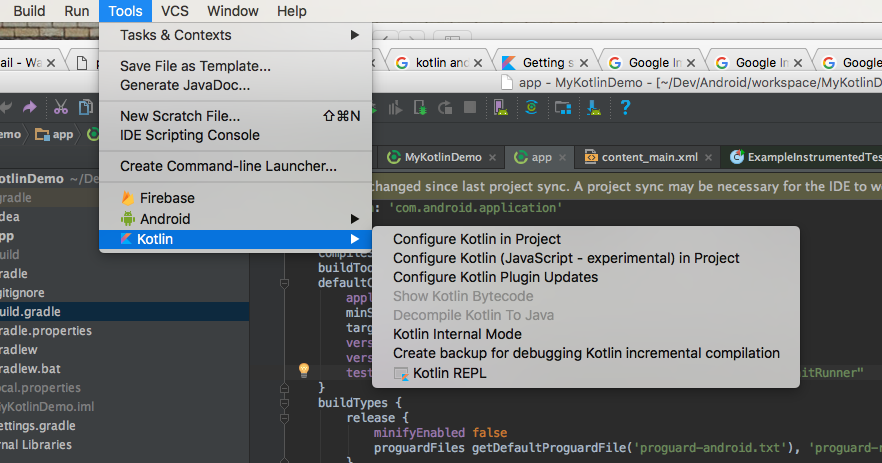The height and width of the screenshot is (463, 882).
Task: Close the MyKotlinDemo editor tab
Action: [492, 158]
